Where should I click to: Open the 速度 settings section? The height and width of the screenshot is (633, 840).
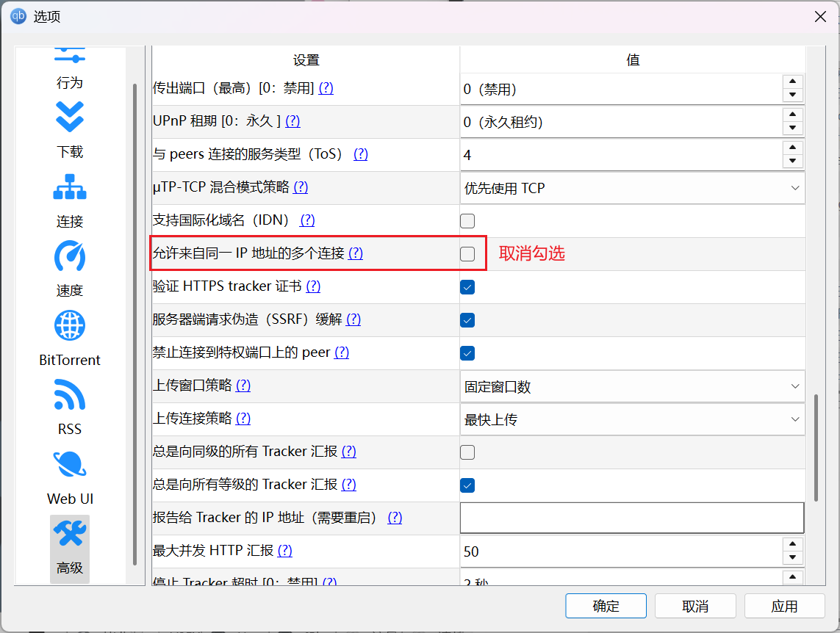click(69, 270)
